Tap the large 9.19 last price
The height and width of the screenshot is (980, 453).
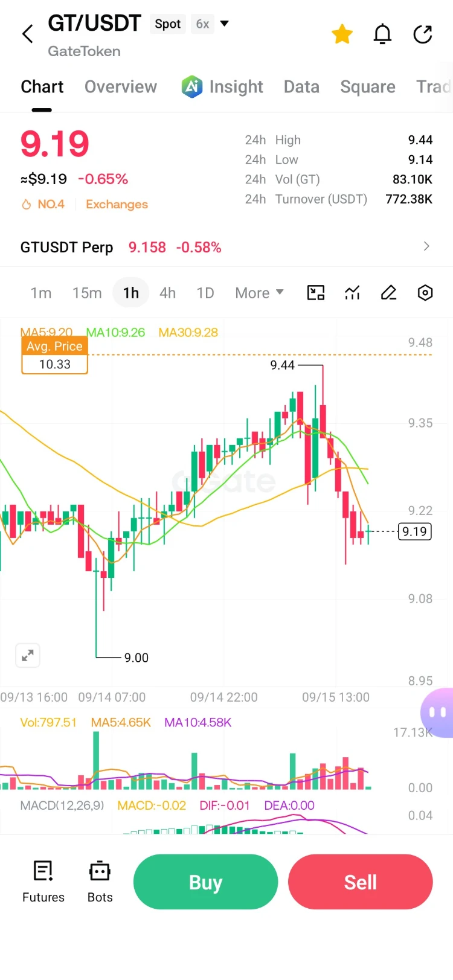tap(55, 144)
